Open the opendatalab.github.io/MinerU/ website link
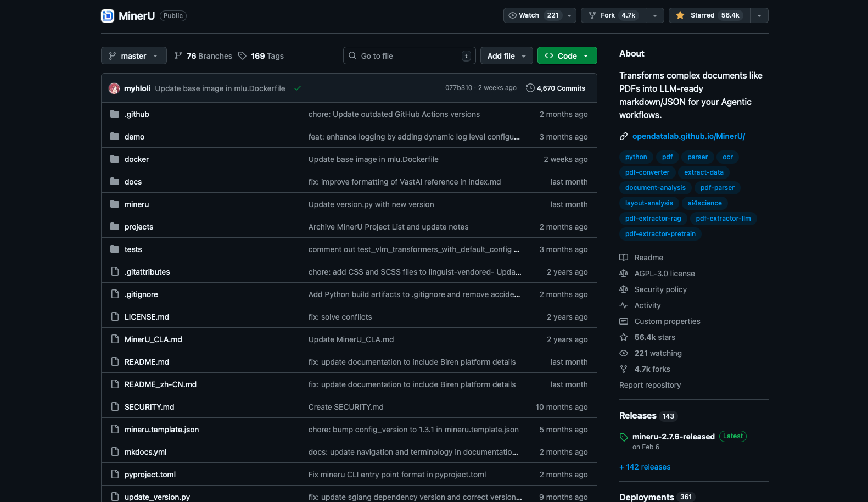The width and height of the screenshot is (868, 502). click(x=688, y=136)
